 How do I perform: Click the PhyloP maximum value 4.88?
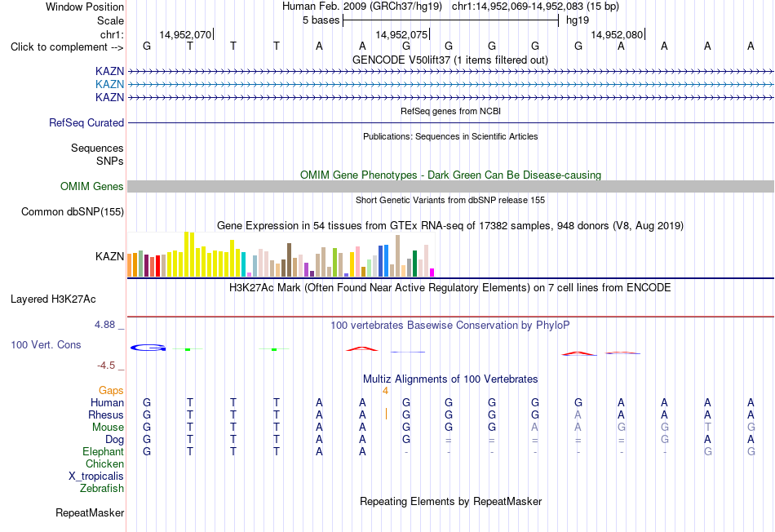click(104, 325)
